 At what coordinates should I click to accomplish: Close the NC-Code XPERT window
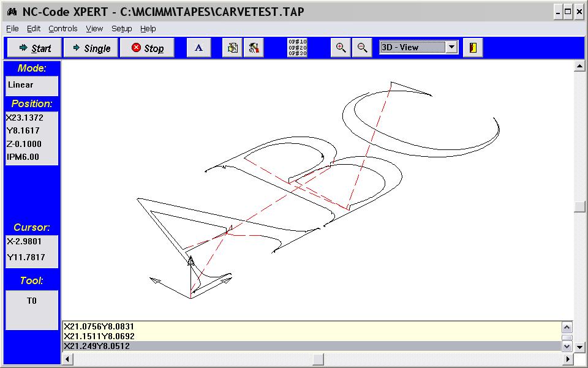point(579,12)
